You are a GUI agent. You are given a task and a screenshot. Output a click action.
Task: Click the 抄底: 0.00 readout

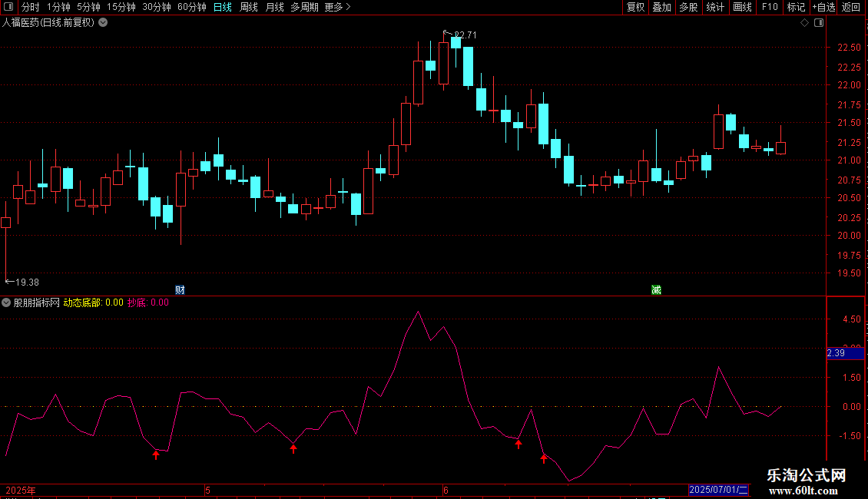point(147,302)
